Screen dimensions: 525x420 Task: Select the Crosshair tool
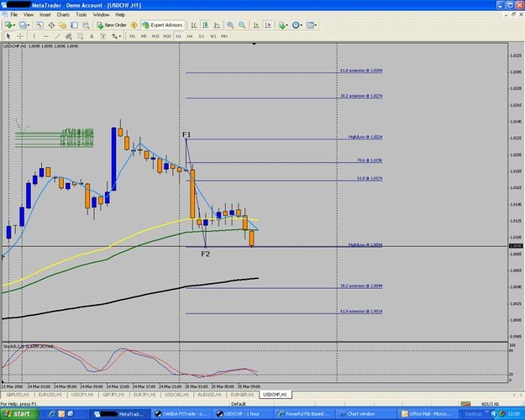pos(20,36)
